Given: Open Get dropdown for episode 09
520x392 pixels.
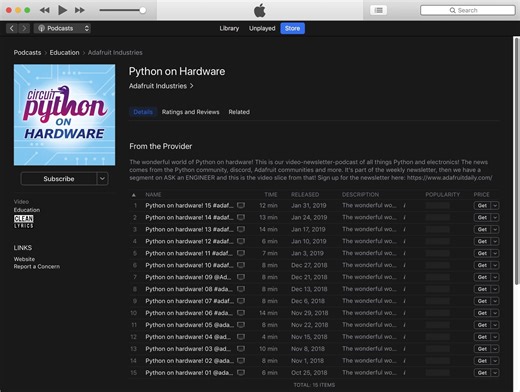Looking at the screenshot, I should (495, 277).
